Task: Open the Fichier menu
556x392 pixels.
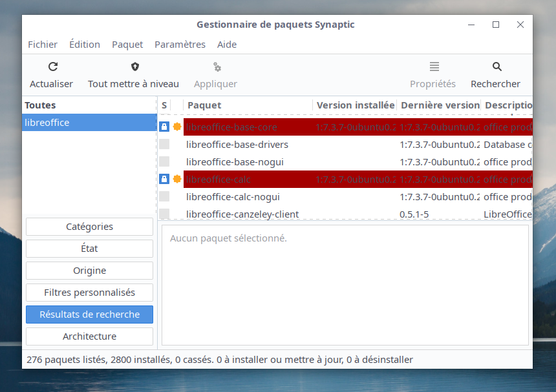Action: click(43, 45)
